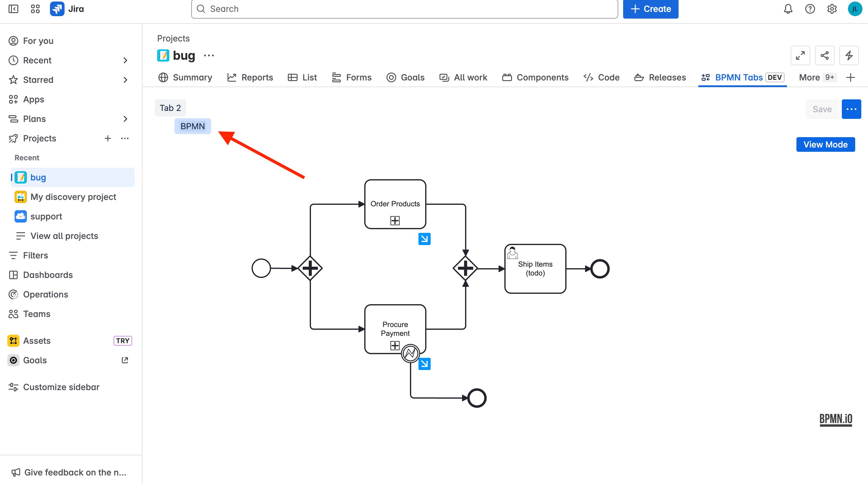Create a new project with plus icon
868x484 pixels.
click(x=108, y=138)
